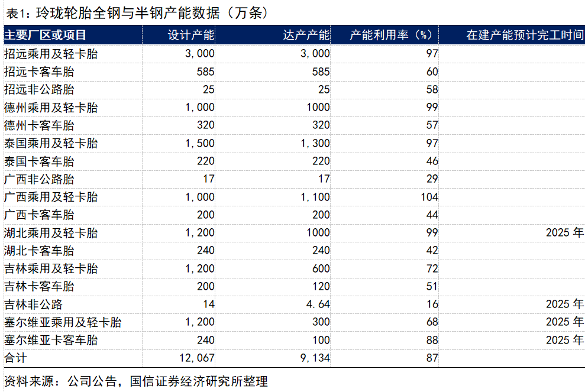Click the row label '广西卡客车胎'

pyautogui.click(x=39, y=215)
